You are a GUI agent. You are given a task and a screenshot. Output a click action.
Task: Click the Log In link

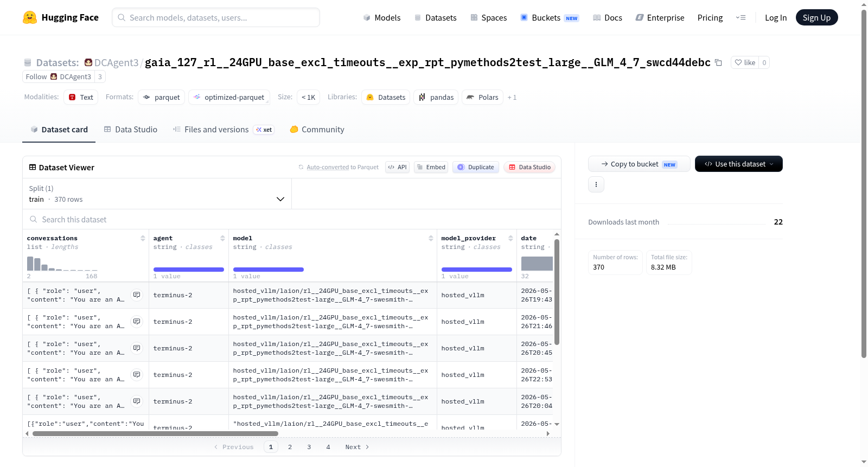775,17
